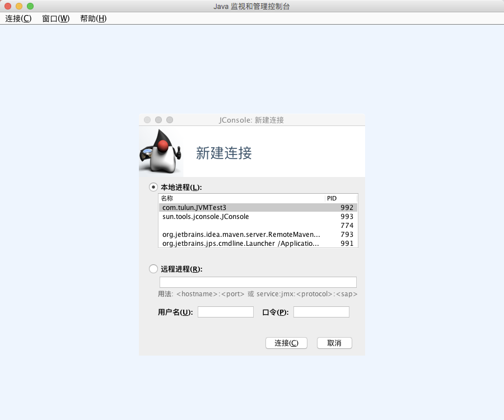Select the org.jetbrains.jps.cmdline.Launcher process row
The image size is (504, 420).
point(258,243)
